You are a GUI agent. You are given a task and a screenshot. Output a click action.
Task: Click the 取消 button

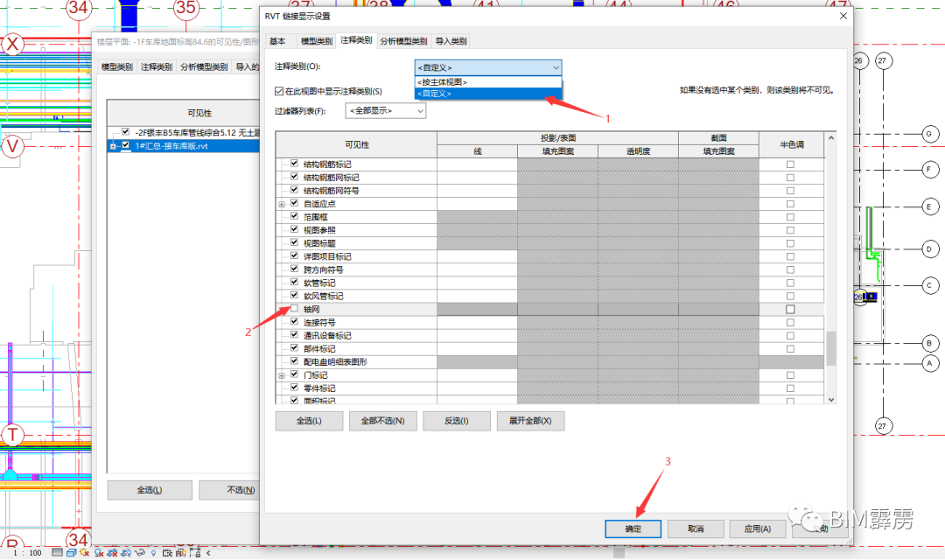pyautogui.click(x=696, y=528)
